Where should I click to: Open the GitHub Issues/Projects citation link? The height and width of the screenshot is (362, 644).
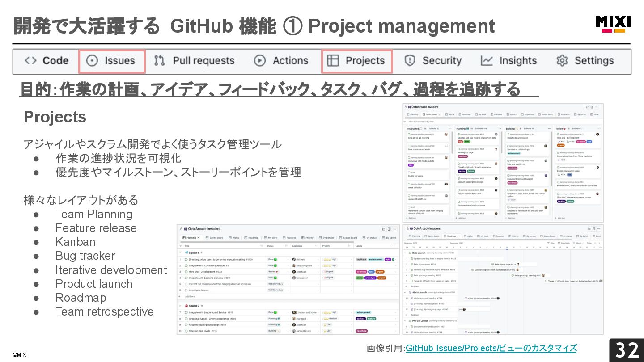(491, 348)
